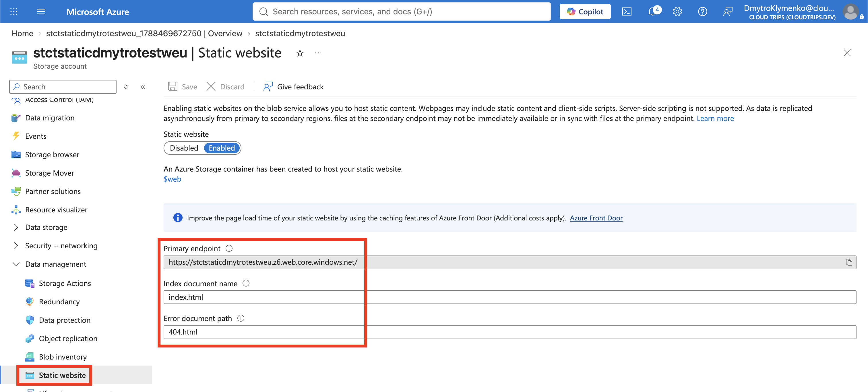This screenshot has height=392, width=868.
Task: Collapse the sidebar with double chevron
Action: (x=143, y=87)
